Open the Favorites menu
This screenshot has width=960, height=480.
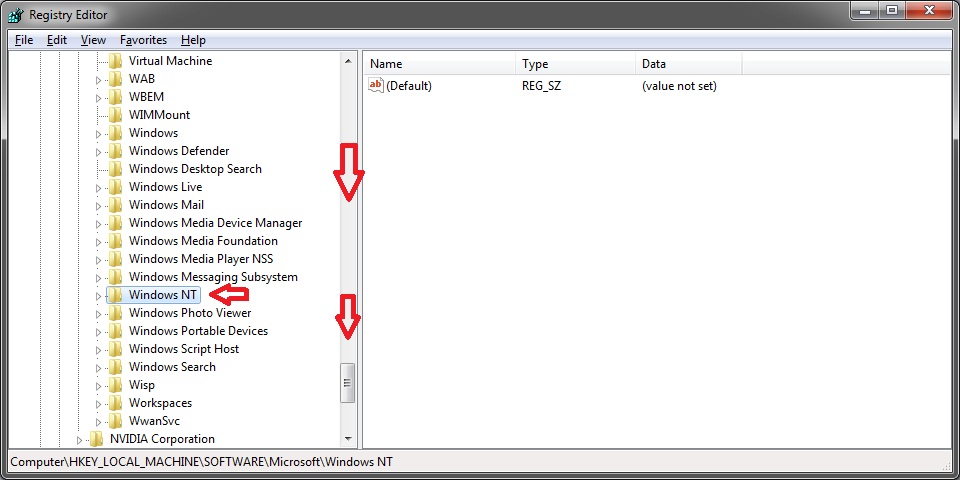pyautogui.click(x=143, y=40)
